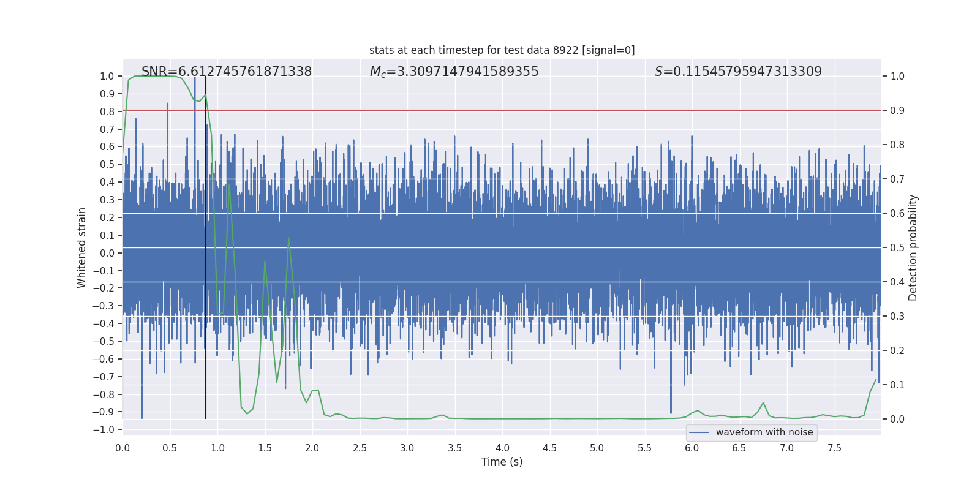This screenshot has height=490, width=980.
Task: Select the S=0.115 annotation text
Action: pos(738,72)
